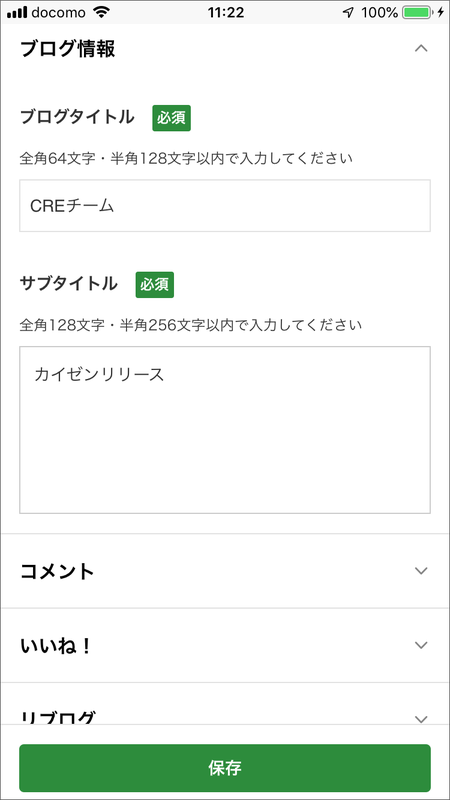This screenshot has height=800, width=450.
Task: Tap the 保存 button
Action: [225, 768]
